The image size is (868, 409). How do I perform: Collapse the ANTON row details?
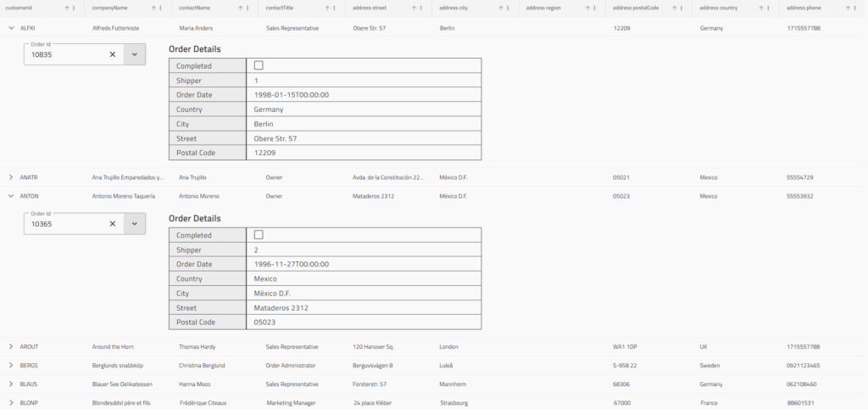click(11, 196)
